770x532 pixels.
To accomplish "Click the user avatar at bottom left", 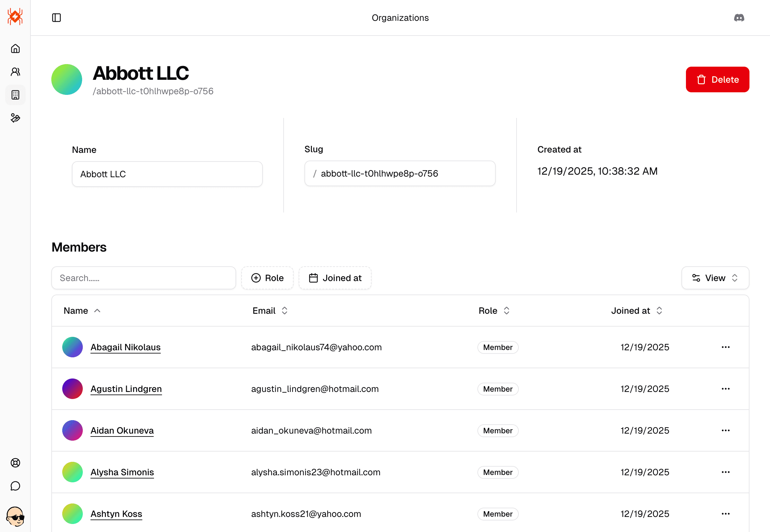I will click(15, 516).
